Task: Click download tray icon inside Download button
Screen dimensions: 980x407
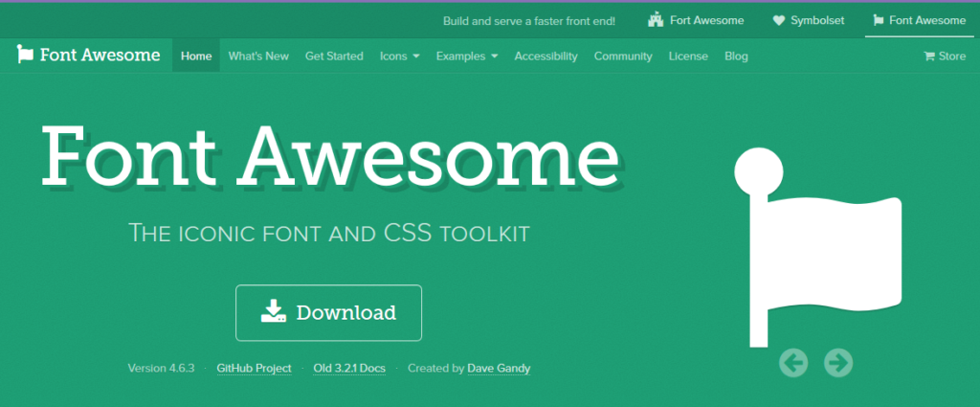Action: pyautogui.click(x=273, y=311)
